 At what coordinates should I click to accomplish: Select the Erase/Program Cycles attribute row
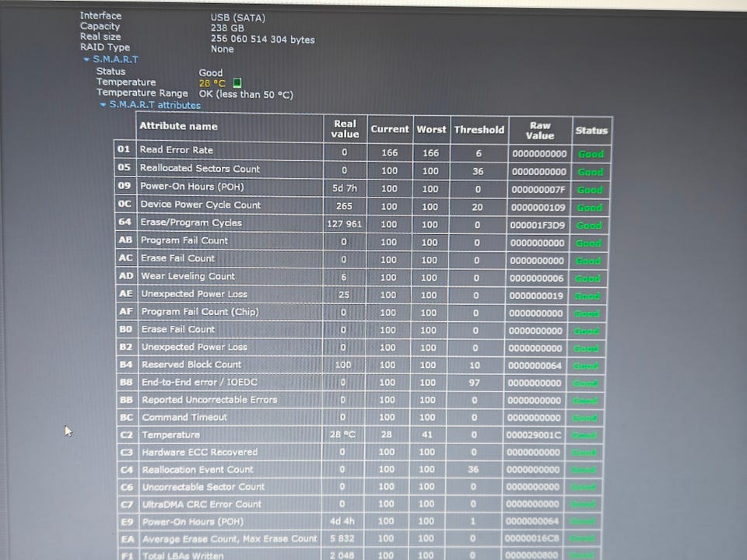point(362,223)
